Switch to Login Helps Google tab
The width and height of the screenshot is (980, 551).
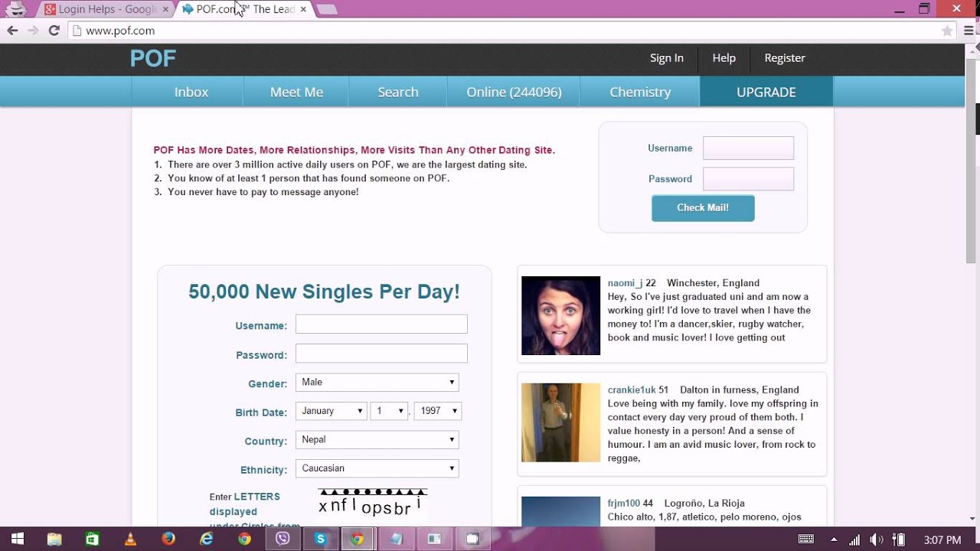(106, 9)
